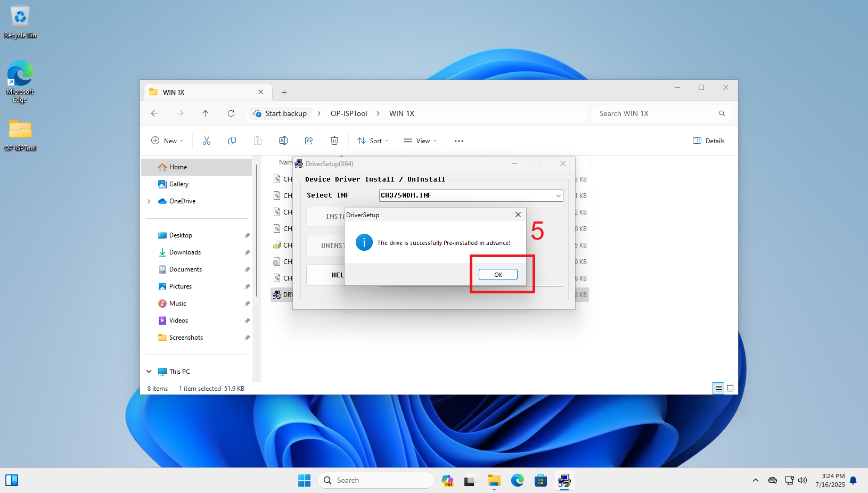Screen dimensions: 868x493
Task: Toggle large thumbnail view in status bar
Action: 730,388
